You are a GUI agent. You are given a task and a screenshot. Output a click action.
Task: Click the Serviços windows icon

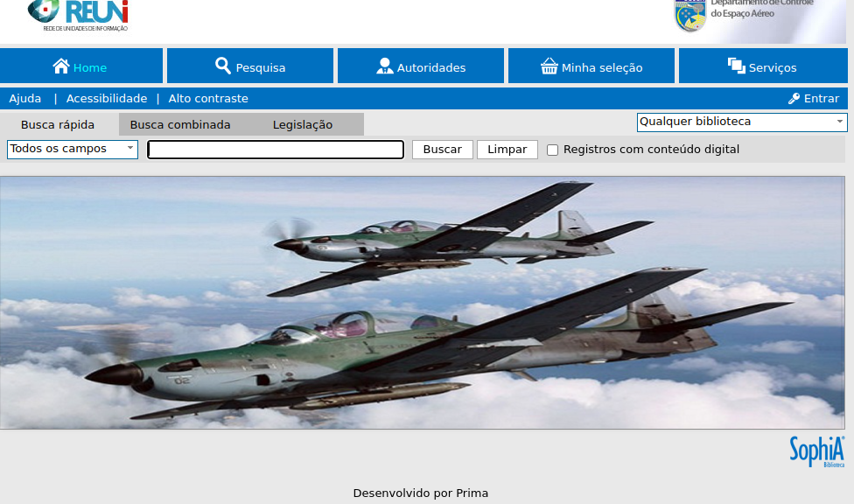(x=737, y=66)
